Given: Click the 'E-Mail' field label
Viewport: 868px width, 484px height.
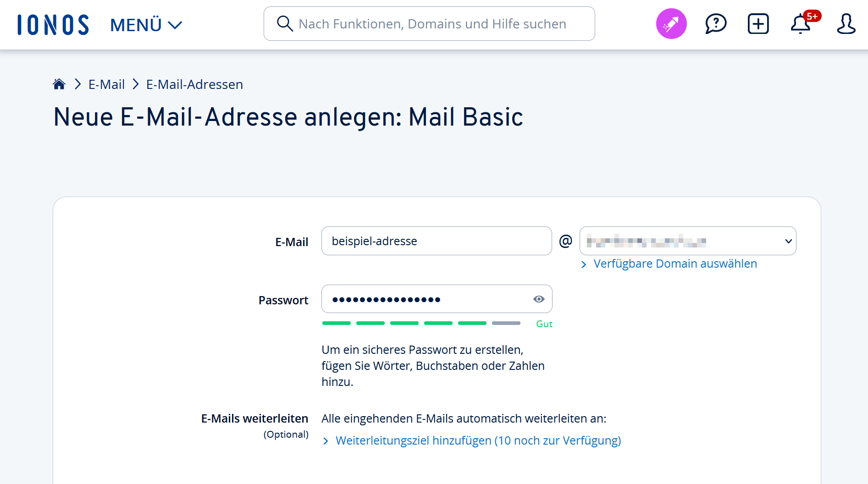Looking at the screenshot, I should pyautogui.click(x=292, y=242).
